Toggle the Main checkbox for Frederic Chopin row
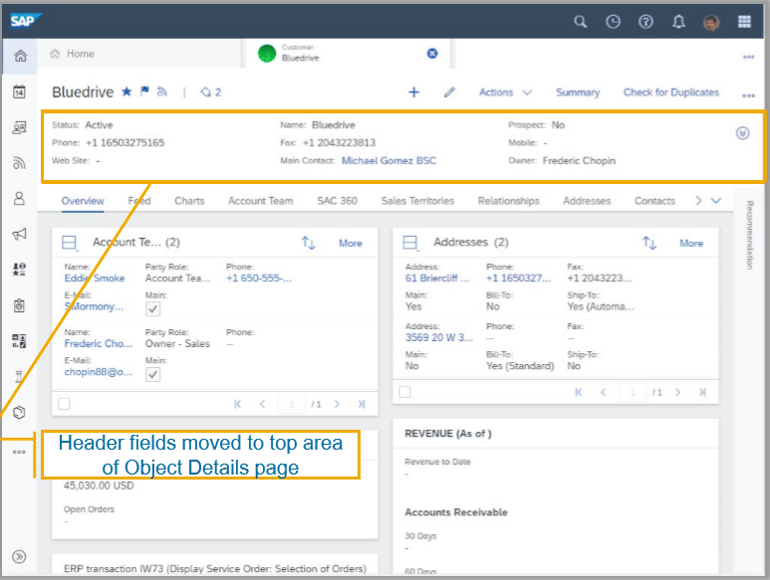The width and height of the screenshot is (770, 580). (153, 374)
